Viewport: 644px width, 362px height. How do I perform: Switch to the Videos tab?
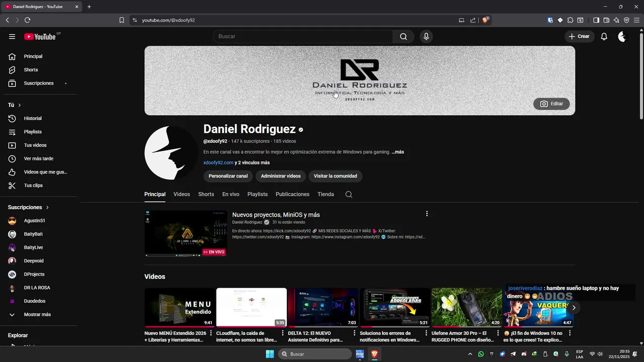[x=182, y=194]
